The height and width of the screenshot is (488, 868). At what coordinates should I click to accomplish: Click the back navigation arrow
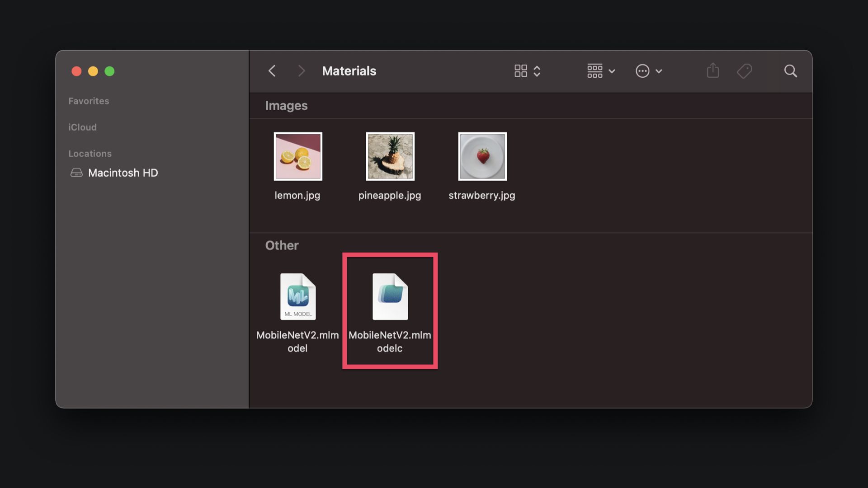coord(272,71)
